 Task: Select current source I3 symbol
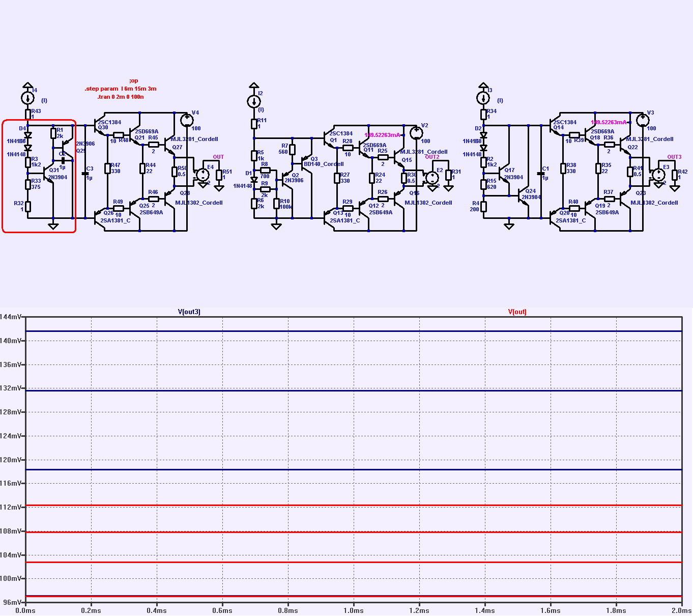pos(483,98)
